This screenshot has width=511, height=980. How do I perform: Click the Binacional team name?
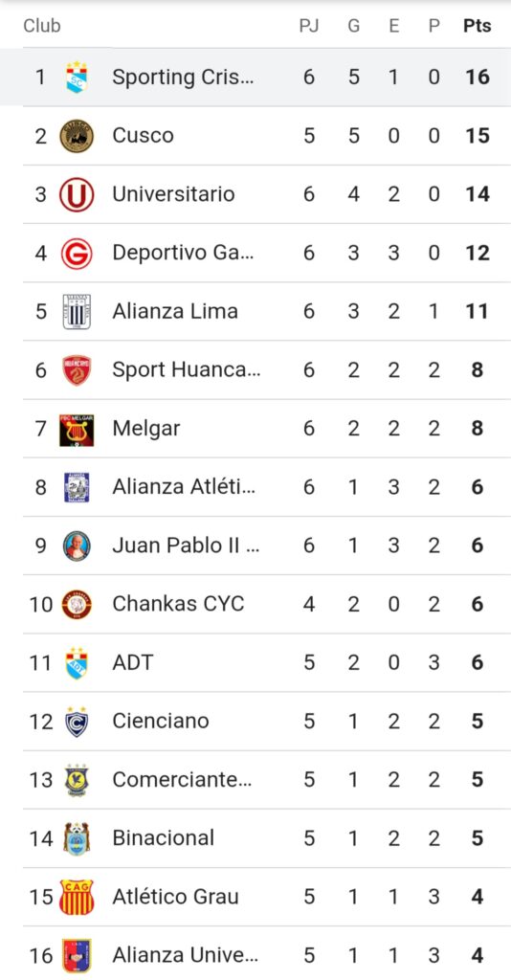(x=163, y=837)
